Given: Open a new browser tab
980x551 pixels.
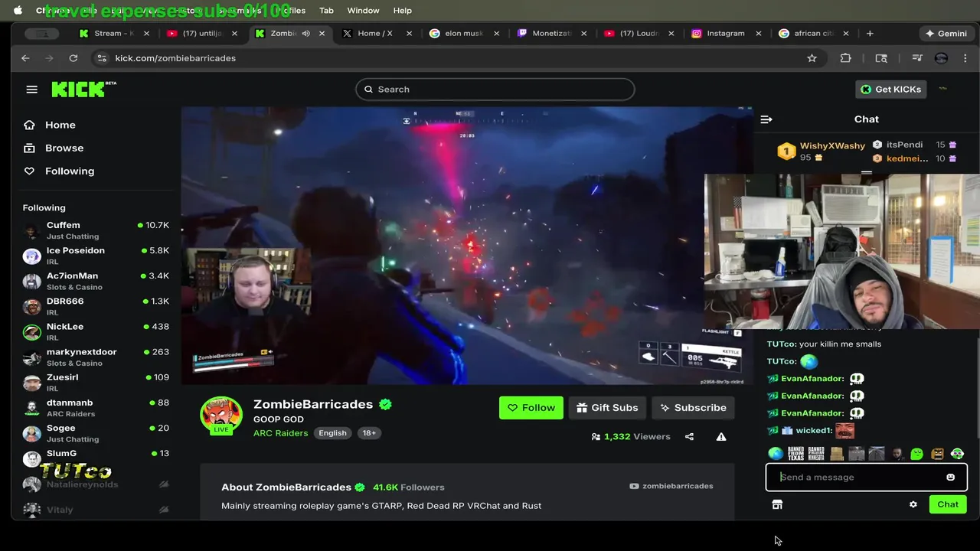Looking at the screenshot, I should click(x=870, y=34).
